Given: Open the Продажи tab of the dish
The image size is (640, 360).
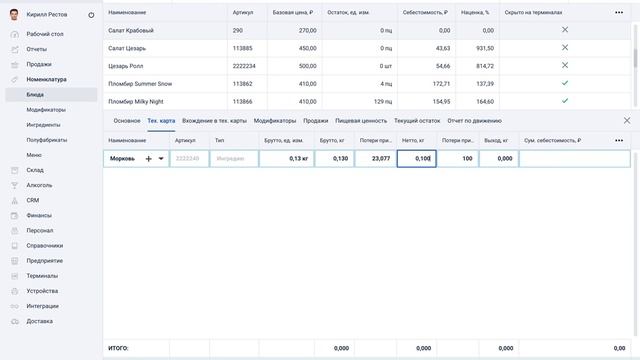Looking at the screenshot, I should point(316,121).
